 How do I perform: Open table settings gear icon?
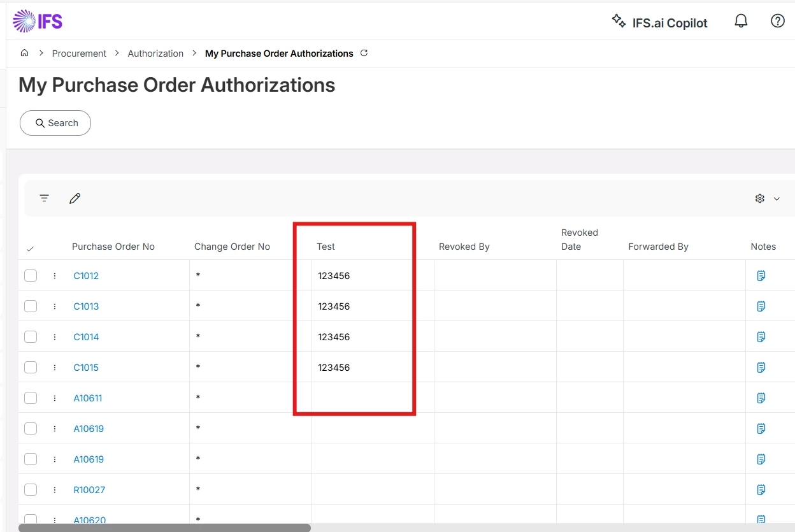pos(759,199)
